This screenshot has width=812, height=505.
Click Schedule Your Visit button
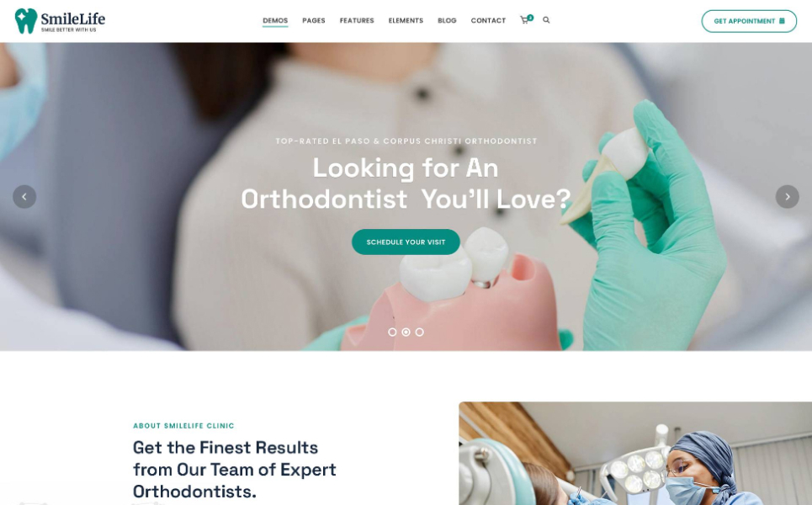(406, 242)
